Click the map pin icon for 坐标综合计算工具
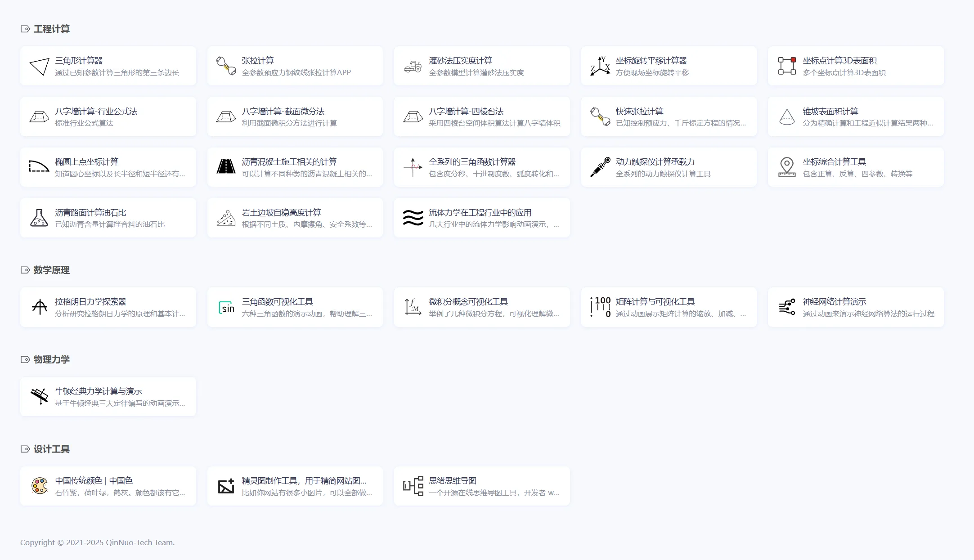 click(x=787, y=167)
